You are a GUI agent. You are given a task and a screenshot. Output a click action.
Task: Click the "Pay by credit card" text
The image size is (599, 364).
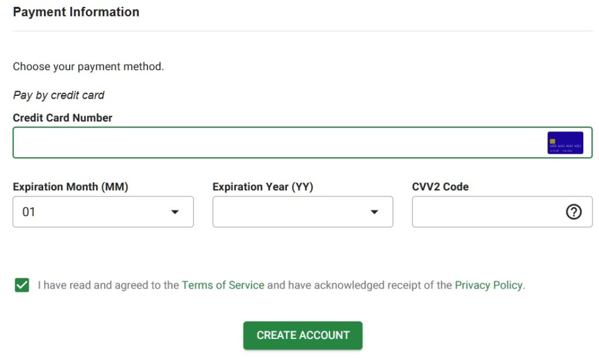[x=58, y=95]
